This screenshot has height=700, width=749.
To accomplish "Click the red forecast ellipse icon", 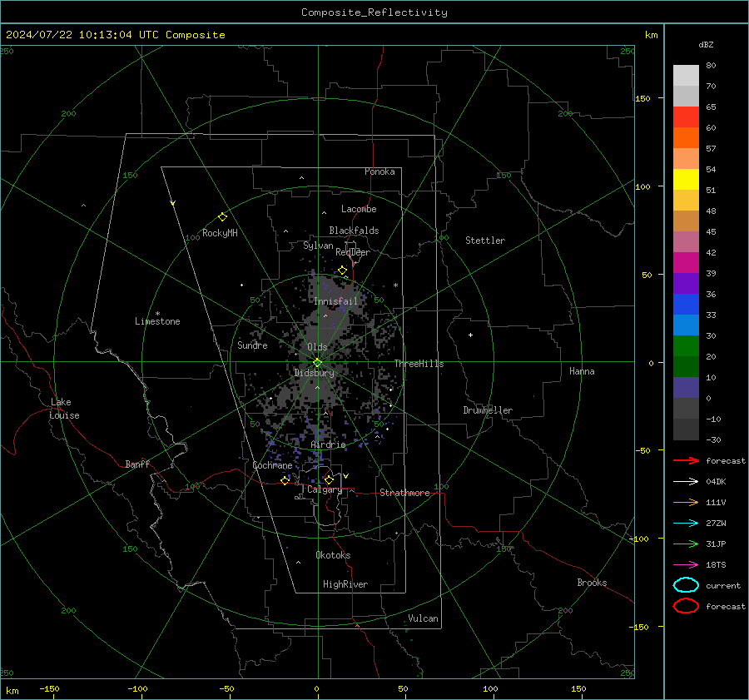I will (686, 606).
